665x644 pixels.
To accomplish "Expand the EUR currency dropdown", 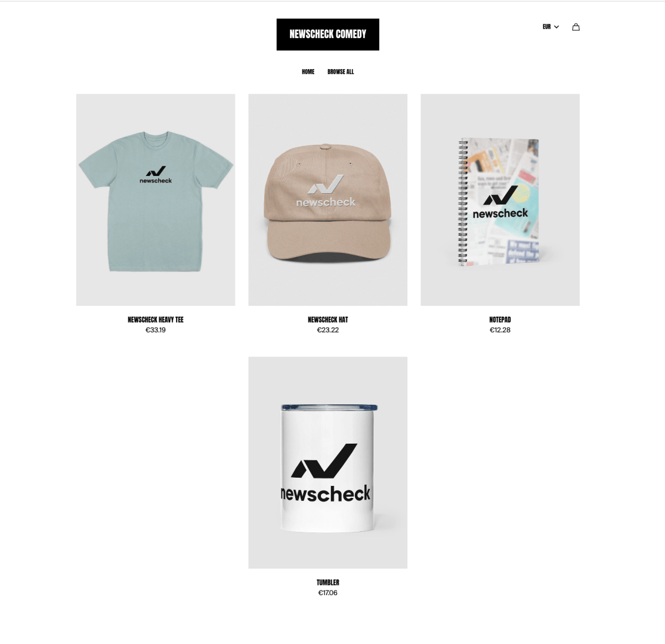I will point(550,27).
